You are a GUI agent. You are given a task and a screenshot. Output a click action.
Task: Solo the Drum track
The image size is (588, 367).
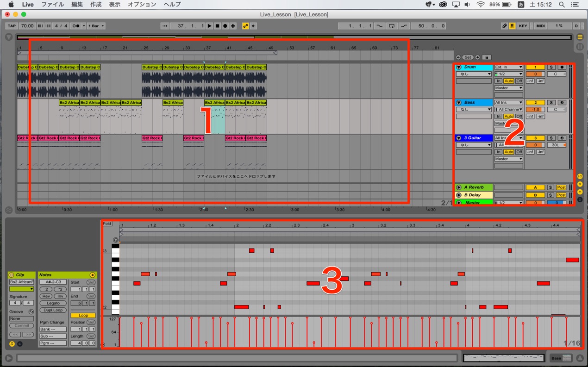(x=551, y=67)
